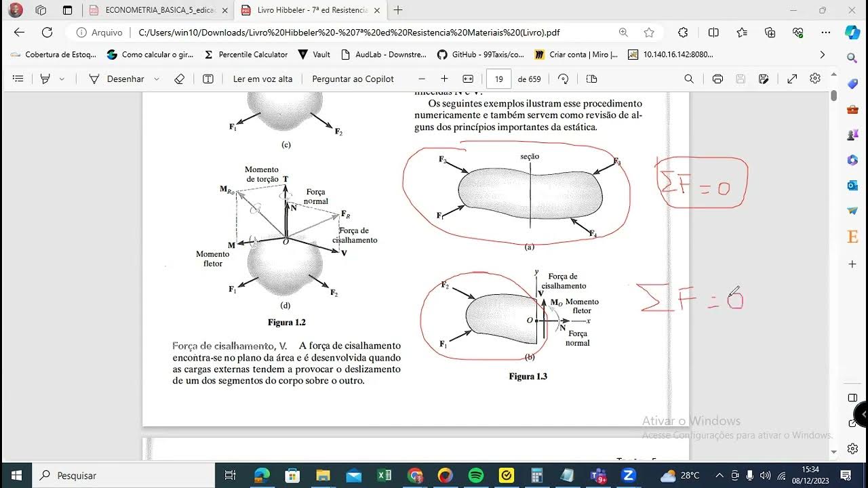868x488 pixels.
Task: Click the address bar file path
Action: (349, 33)
